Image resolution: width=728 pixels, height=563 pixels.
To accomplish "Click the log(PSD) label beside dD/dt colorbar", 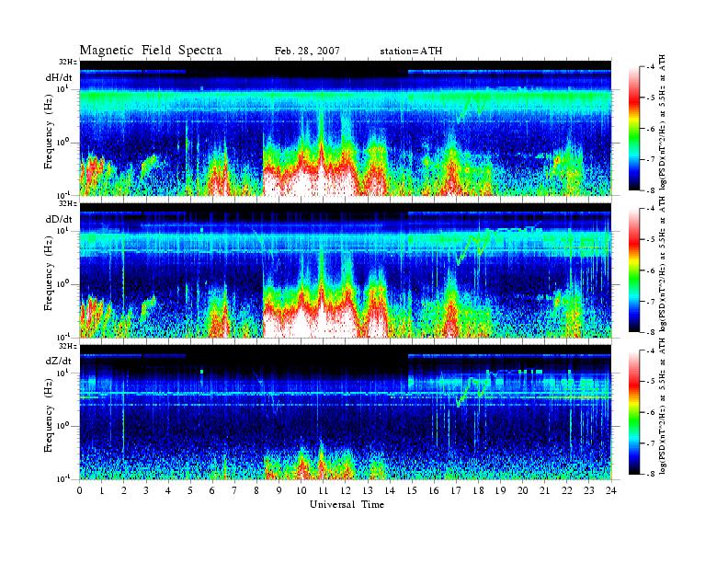I will [663, 265].
